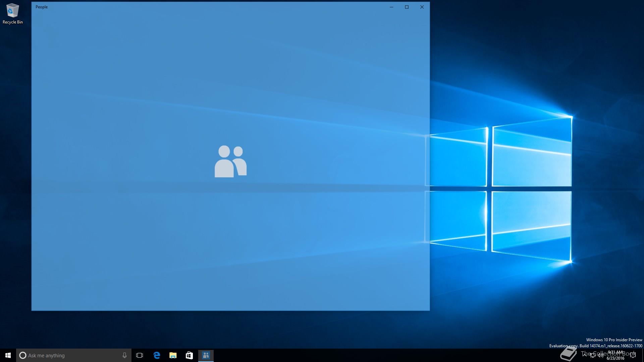The image size is (644, 362).
Task: Show hidden system tray icons
Action: pyautogui.click(x=585, y=355)
